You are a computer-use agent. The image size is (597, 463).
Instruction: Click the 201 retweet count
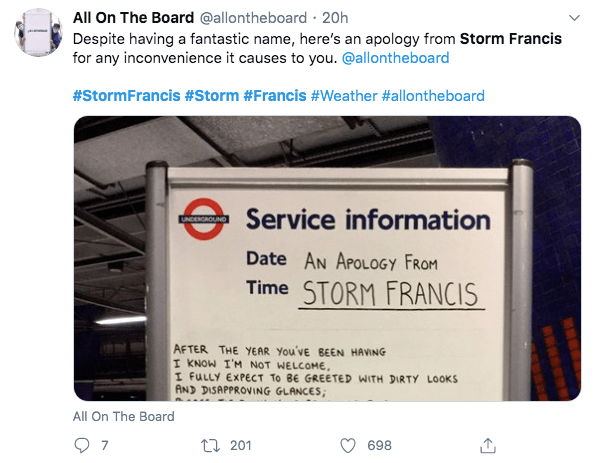pyautogui.click(x=241, y=445)
